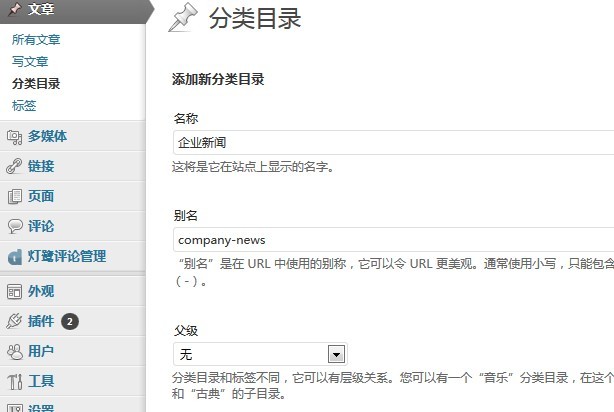Focus the 别名 slug field containing company-news
The height and width of the screenshot is (412, 614).
pyautogui.click(x=392, y=240)
